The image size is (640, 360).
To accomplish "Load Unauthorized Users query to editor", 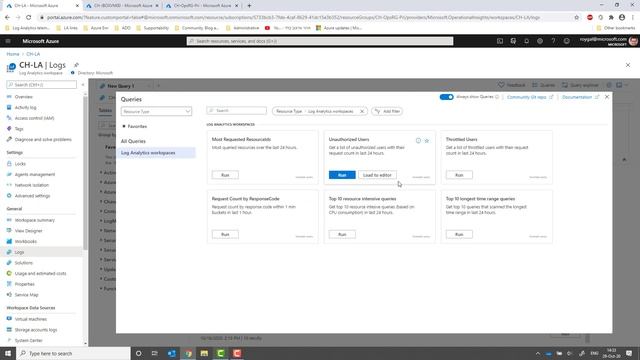I will point(377,175).
